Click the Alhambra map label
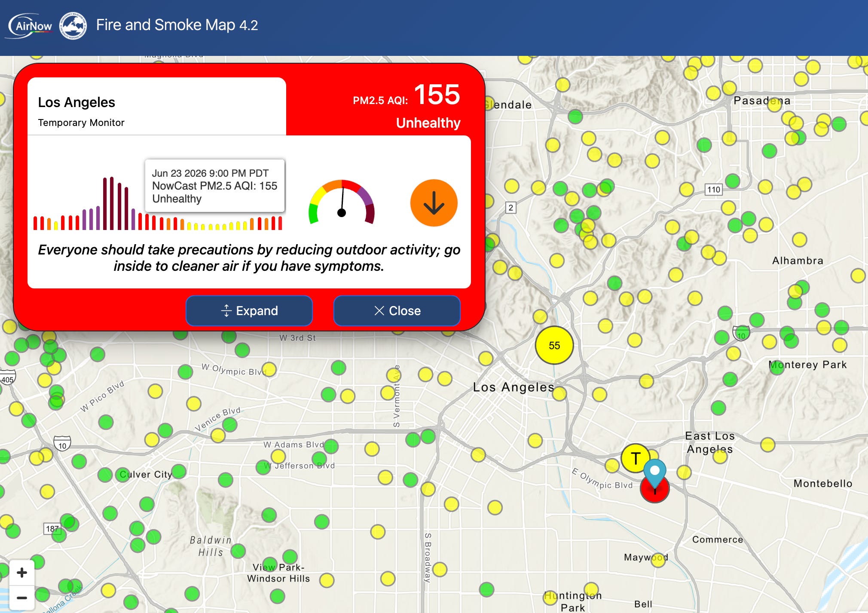 [x=798, y=261]
